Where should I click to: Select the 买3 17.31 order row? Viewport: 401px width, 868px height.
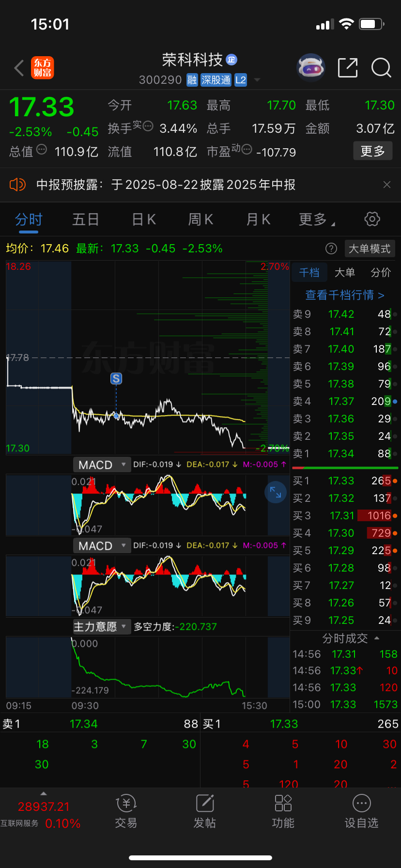[345, 516]
